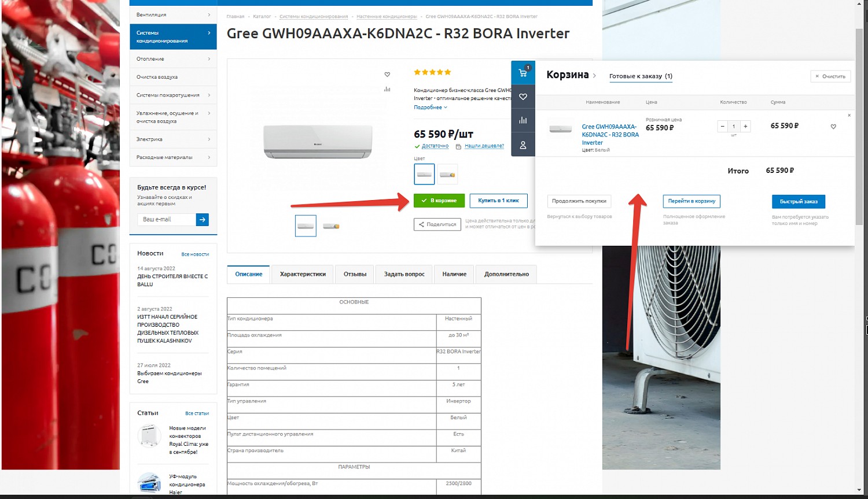Rate the product with the fifth star
The image size is (868, 499).
(447, 72)
